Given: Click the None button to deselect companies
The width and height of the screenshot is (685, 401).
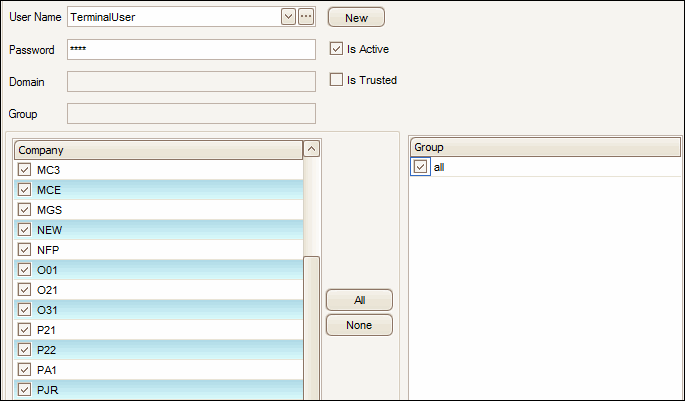Looking at the screenshot, I should point(359,325).
